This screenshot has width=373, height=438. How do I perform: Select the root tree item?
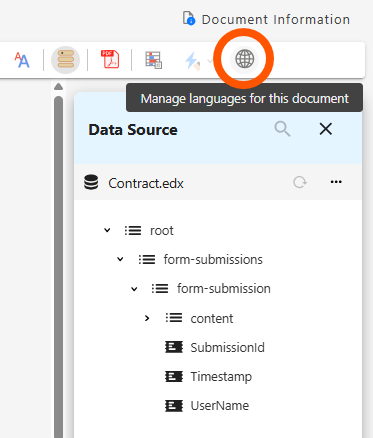click(162, 231)
